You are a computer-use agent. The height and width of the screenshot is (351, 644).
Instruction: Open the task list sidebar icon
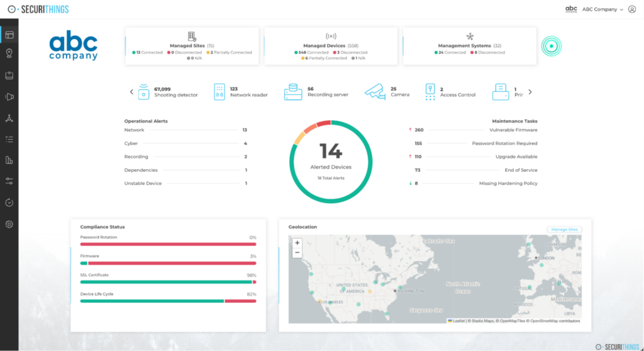coord(9,139)
